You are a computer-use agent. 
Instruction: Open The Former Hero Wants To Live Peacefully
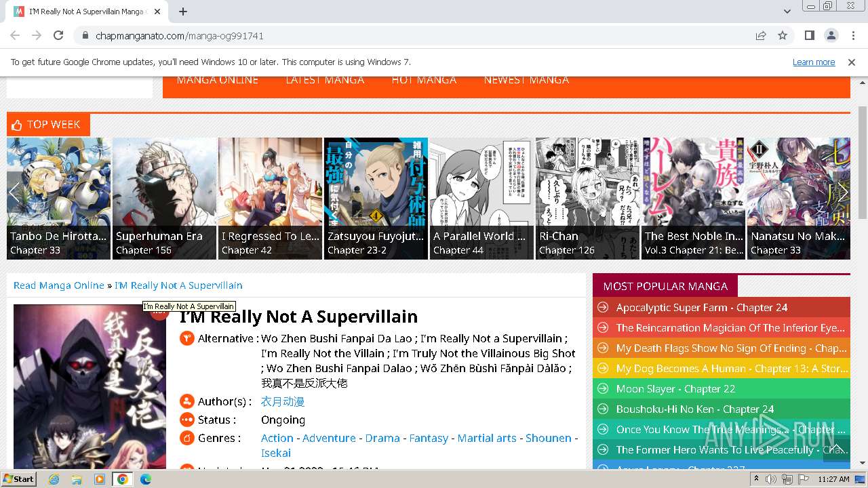[722, 450]
